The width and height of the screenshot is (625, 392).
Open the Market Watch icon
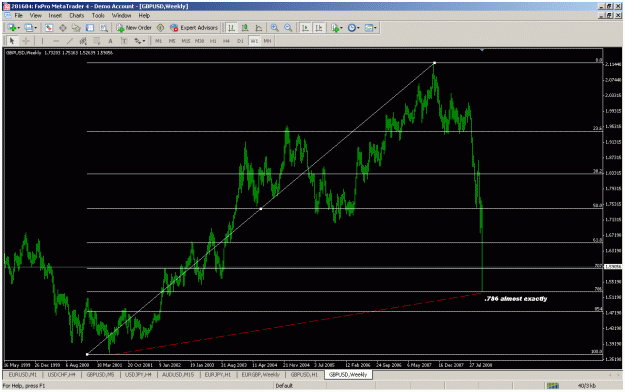[x=49, y=28]
